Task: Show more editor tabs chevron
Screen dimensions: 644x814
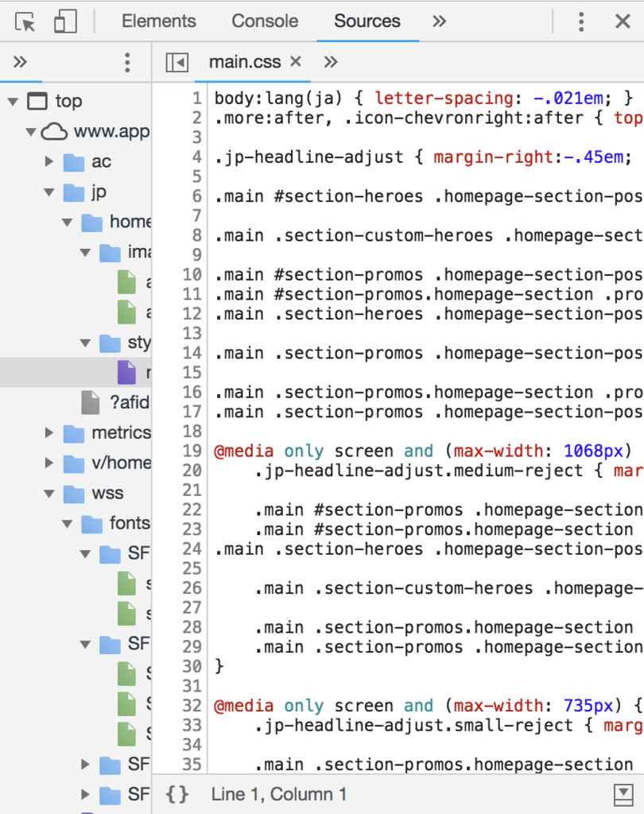Action: [330, 62]
